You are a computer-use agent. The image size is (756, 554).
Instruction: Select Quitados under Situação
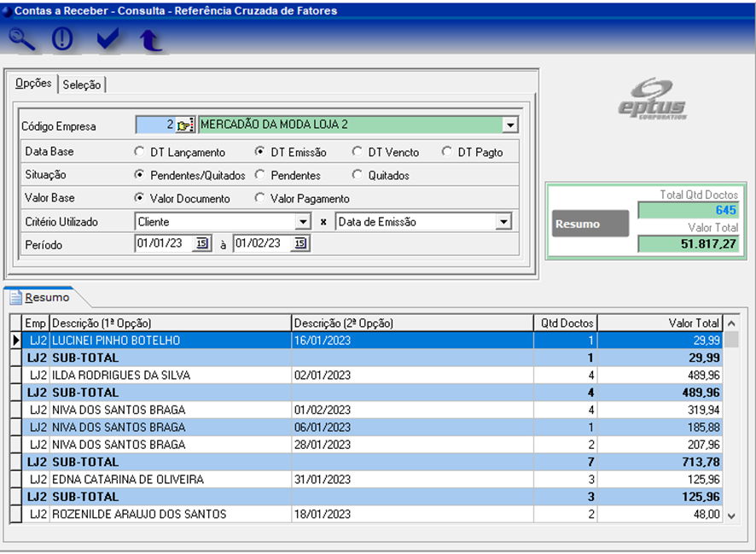point(358,175)
